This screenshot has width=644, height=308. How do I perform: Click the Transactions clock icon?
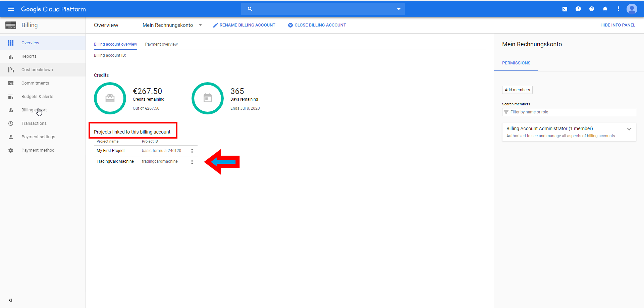11,123
